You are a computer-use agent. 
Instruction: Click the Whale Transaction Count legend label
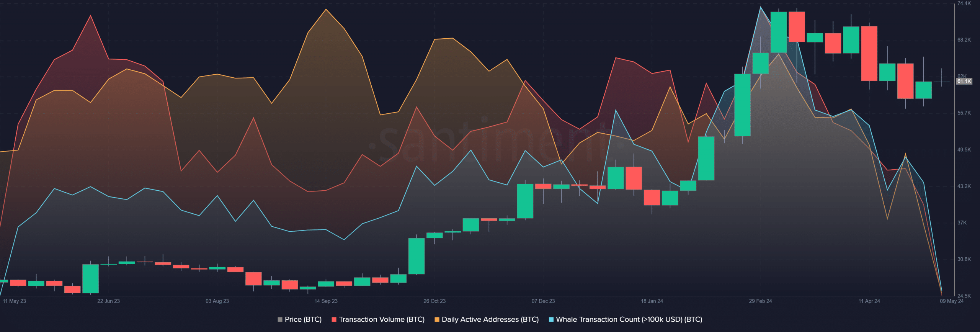[629, 319]
